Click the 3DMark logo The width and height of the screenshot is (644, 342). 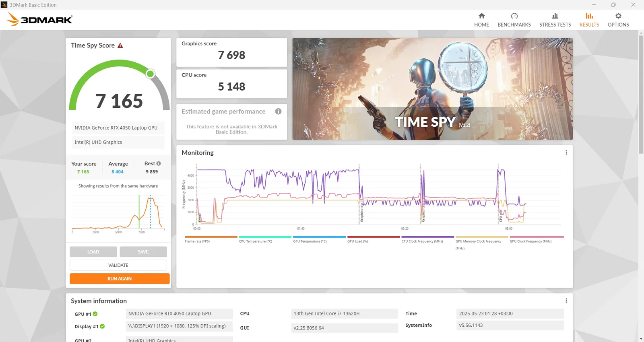(x=39, y=19)
